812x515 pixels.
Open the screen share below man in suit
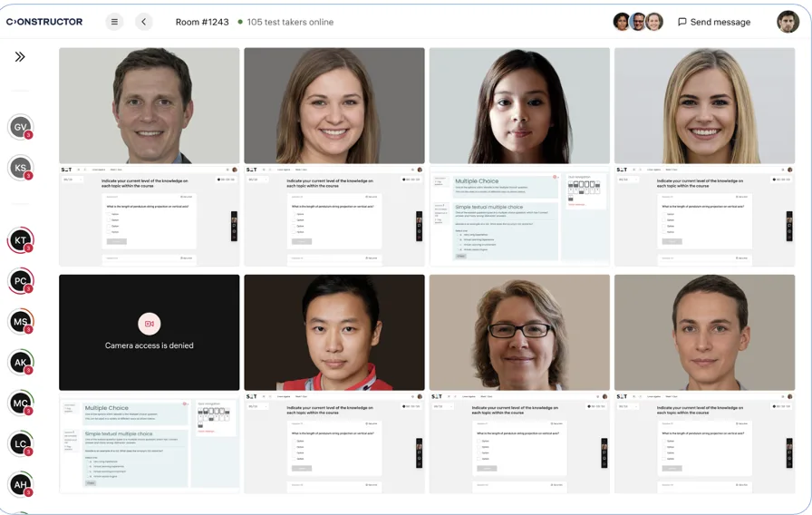click(150, 216)
